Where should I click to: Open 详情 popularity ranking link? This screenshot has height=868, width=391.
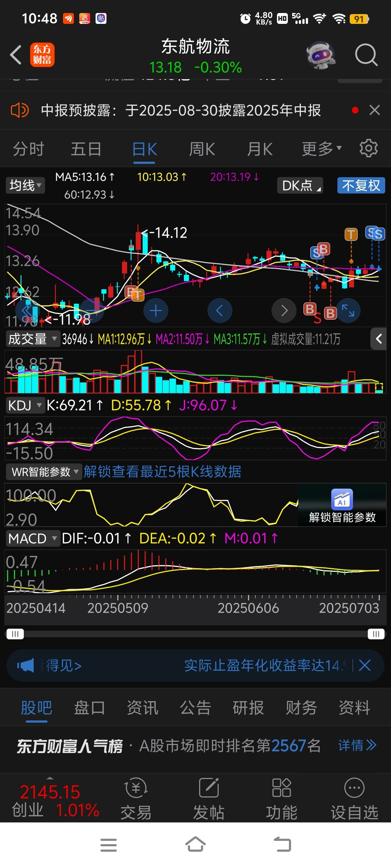[358, 745]
